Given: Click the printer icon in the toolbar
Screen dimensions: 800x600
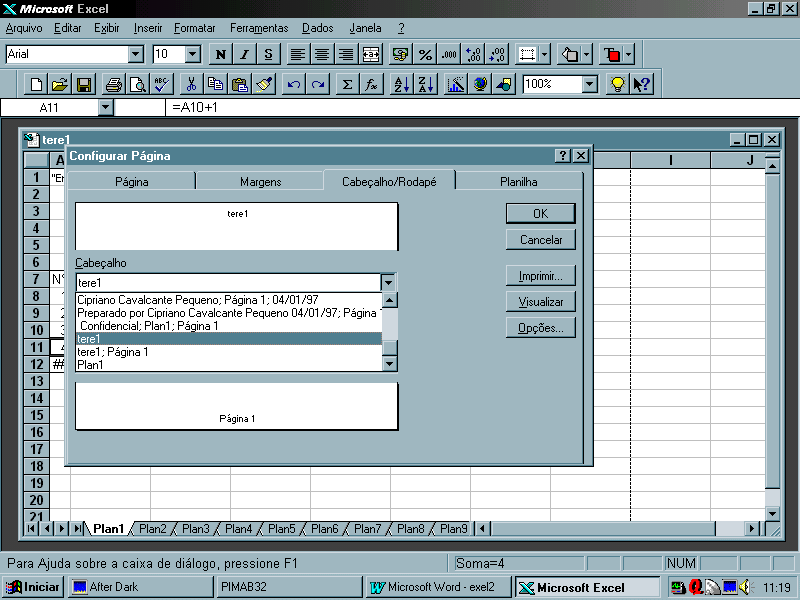Looking at the screenshot, I should click(x=114, y=84).
